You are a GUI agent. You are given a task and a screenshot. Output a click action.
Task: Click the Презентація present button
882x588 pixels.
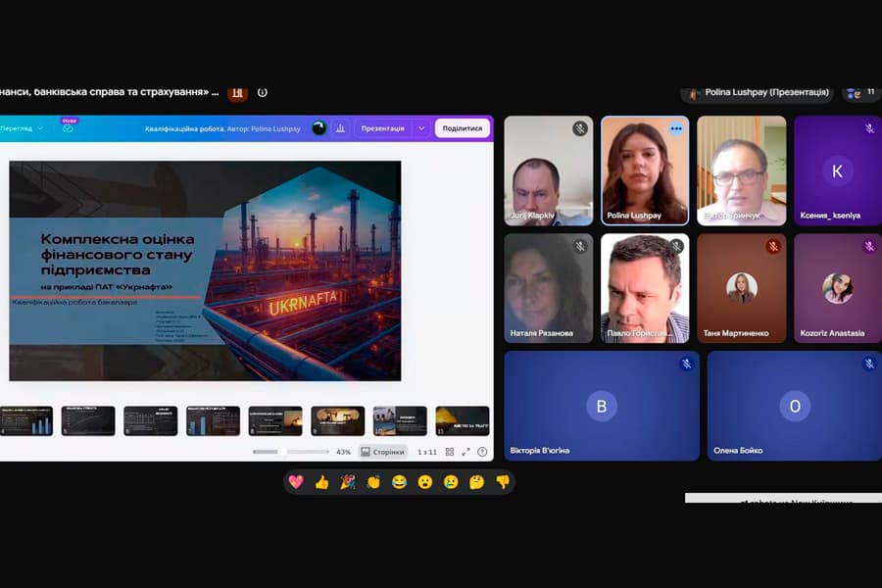[383, 128]
